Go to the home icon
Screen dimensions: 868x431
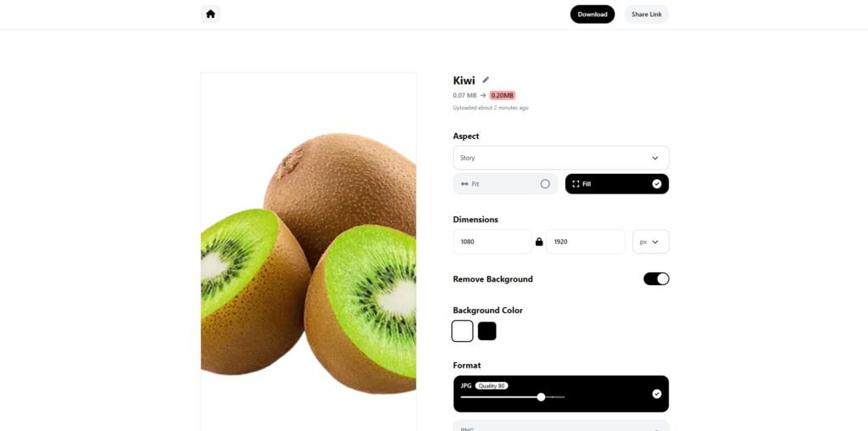coord(210,14)
